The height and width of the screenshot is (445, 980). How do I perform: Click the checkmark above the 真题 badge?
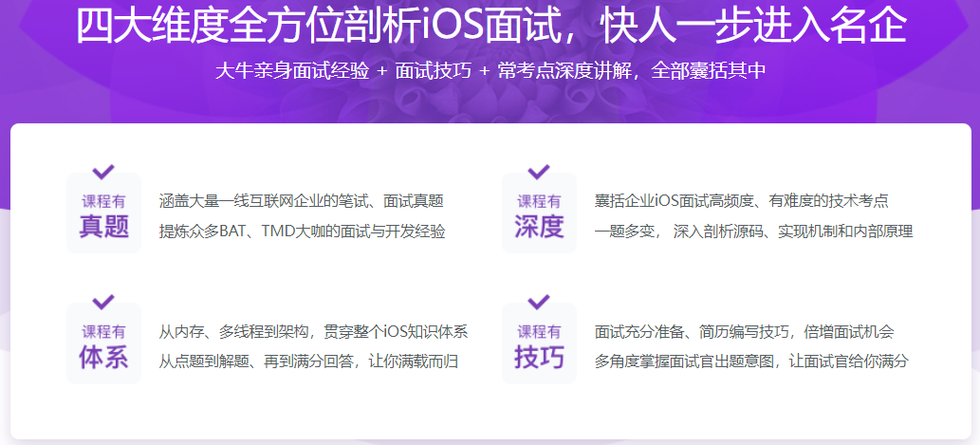(x=103, y=172)
